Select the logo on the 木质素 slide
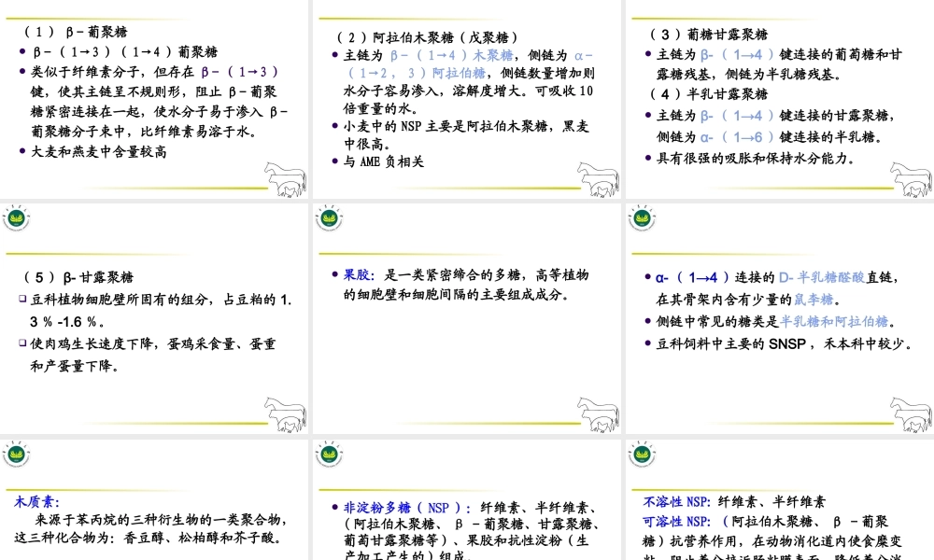This screenshot has width=934, height=560. click(17, 452)
